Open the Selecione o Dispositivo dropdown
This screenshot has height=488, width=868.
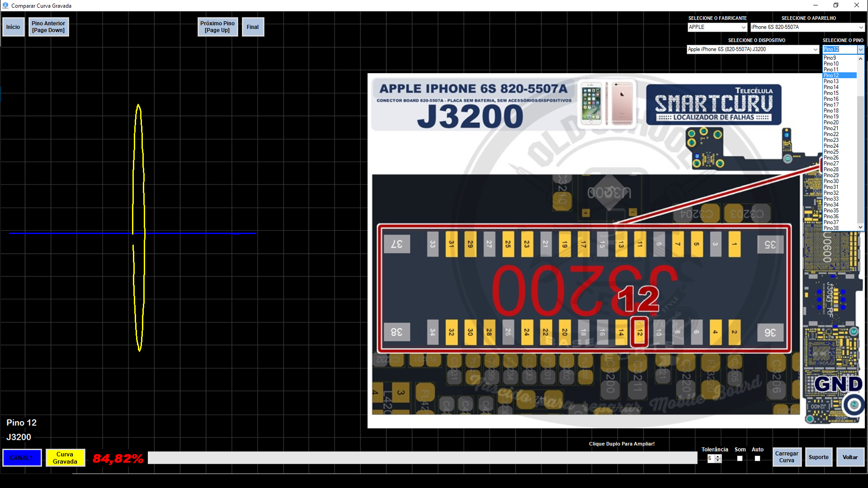753,49
